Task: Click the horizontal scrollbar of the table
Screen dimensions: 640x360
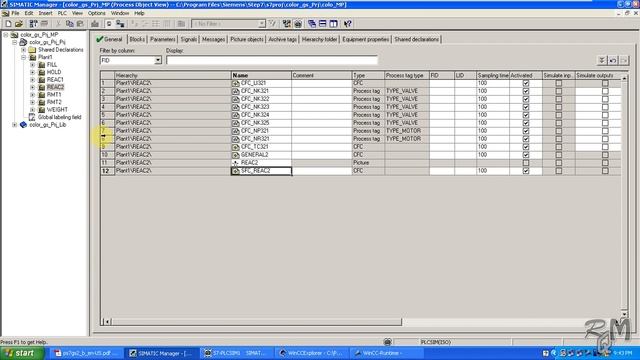Action: click(256, 322)
